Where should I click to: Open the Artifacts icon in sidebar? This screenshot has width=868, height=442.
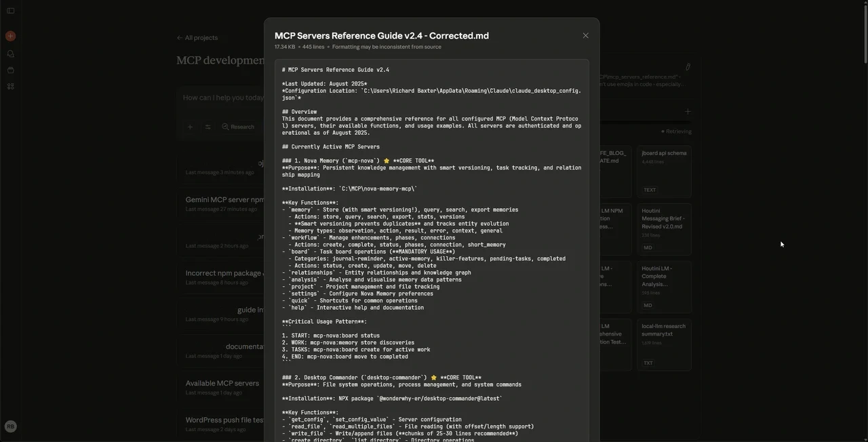10,86
